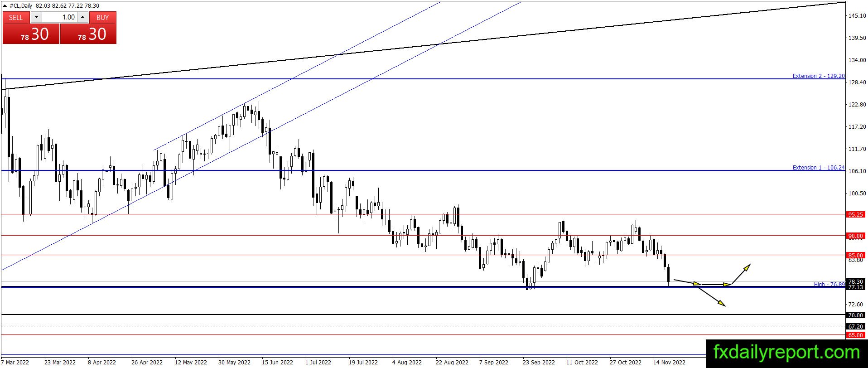
Task: Click the 30 May 2022 date label
Action: point(234,362)
